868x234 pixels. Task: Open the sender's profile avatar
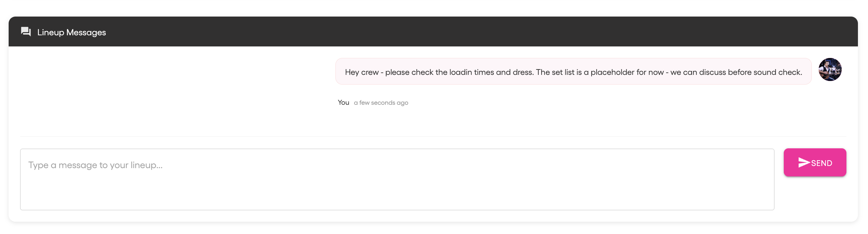[830, 69]
